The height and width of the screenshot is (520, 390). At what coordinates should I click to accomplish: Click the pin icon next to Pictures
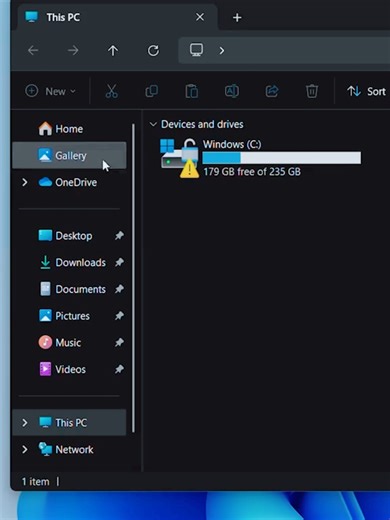point(119,316)
